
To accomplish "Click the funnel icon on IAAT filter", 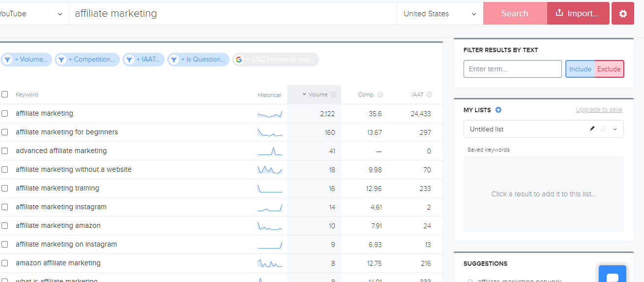I will pyautogui.click(x=129, y=60).
